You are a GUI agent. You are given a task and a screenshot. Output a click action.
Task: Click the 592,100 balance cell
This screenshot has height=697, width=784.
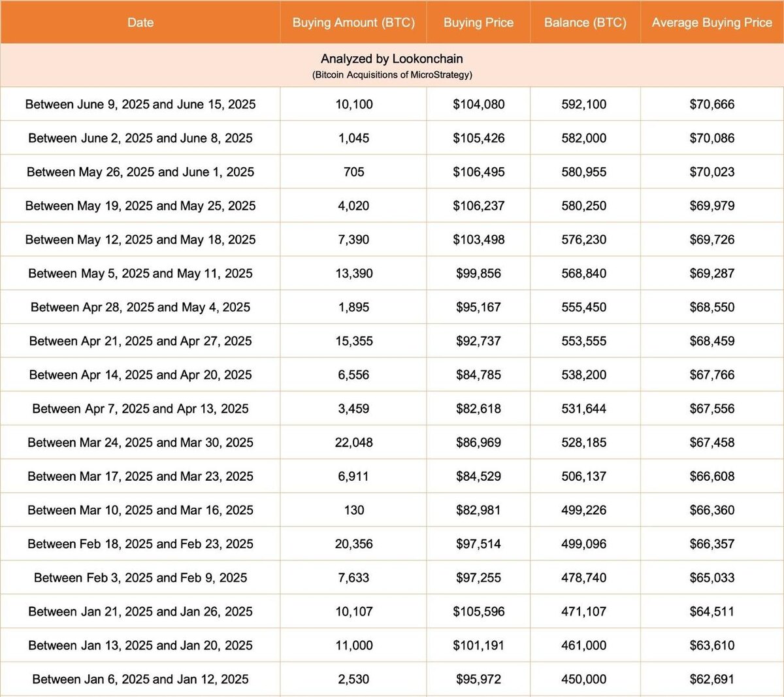[585, 104]
